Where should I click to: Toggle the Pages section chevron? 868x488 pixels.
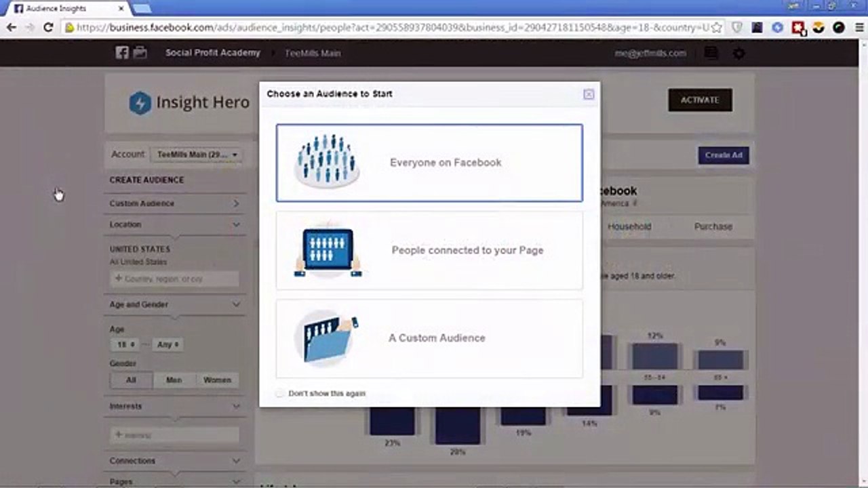pos(236,481)
